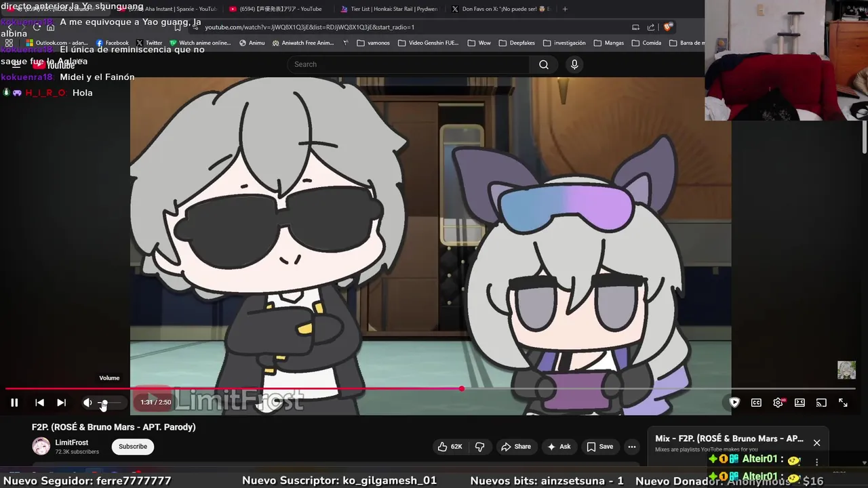Open the investigación bookmarks folder
Image resolution: width=868 pixels, height=488 pixels.
coord(564,43)
